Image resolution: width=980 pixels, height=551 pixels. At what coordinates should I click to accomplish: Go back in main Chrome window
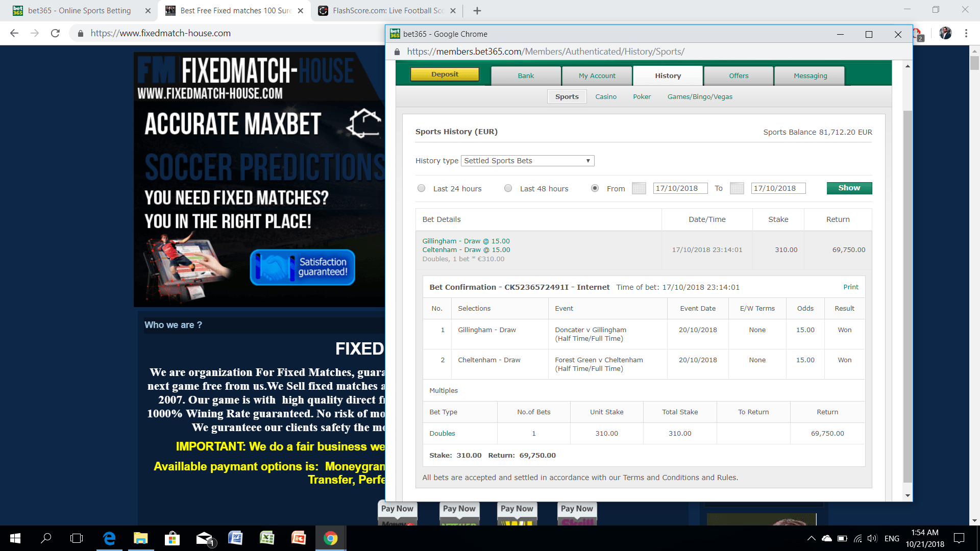14,33
